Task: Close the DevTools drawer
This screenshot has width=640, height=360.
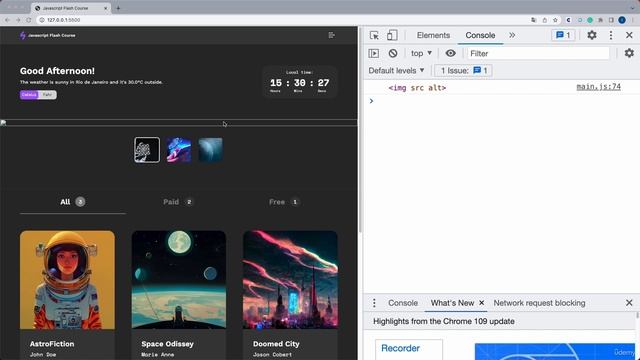Action: (x=629, y=303)
